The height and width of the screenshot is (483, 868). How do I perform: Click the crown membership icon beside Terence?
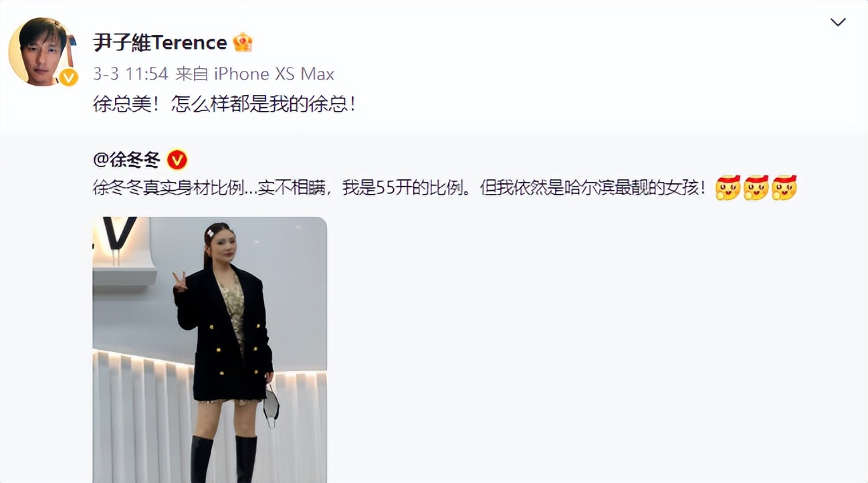[x=243, y=43]
